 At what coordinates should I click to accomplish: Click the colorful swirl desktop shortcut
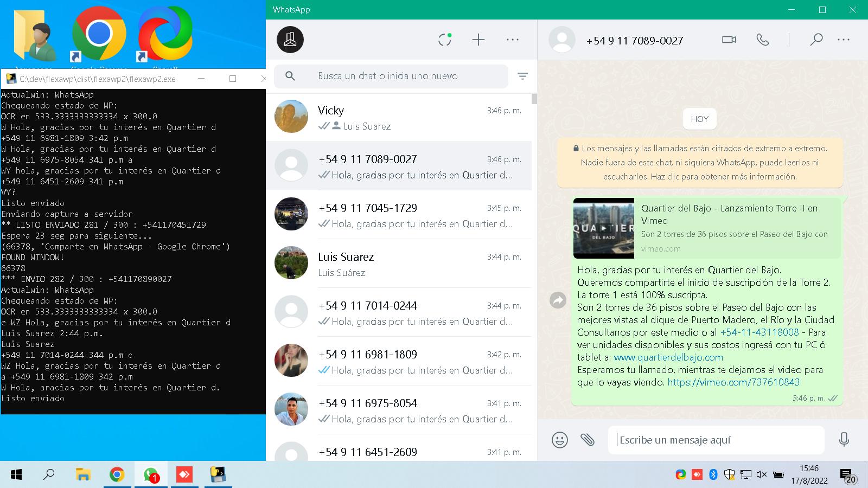165,35
